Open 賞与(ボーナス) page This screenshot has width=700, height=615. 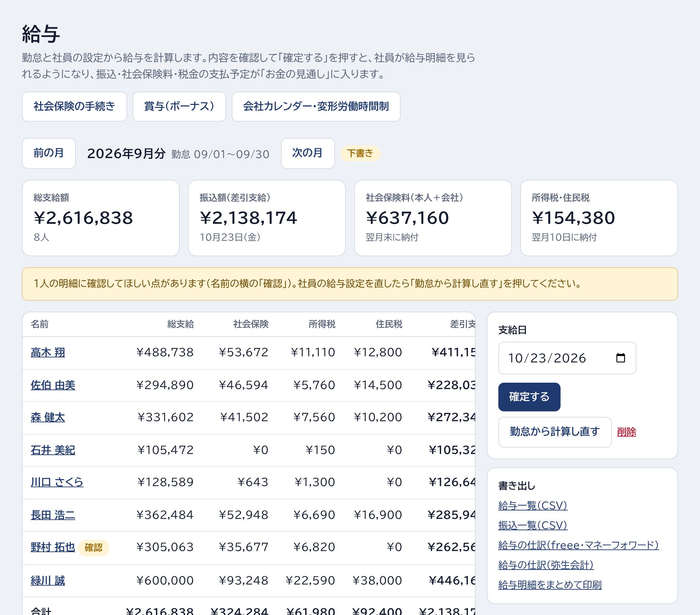pos(179,107)
